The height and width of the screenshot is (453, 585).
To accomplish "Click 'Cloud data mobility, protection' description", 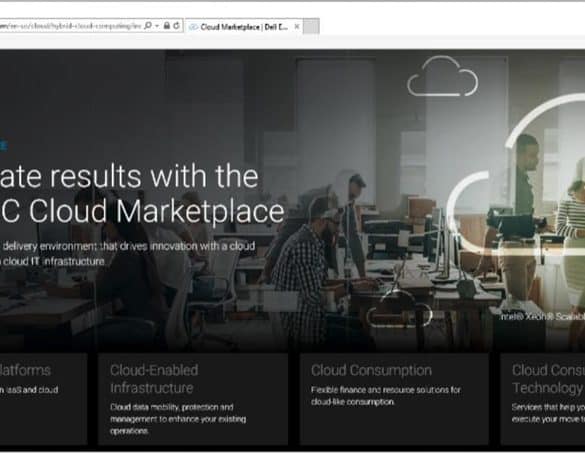I will tap(178, 419).
